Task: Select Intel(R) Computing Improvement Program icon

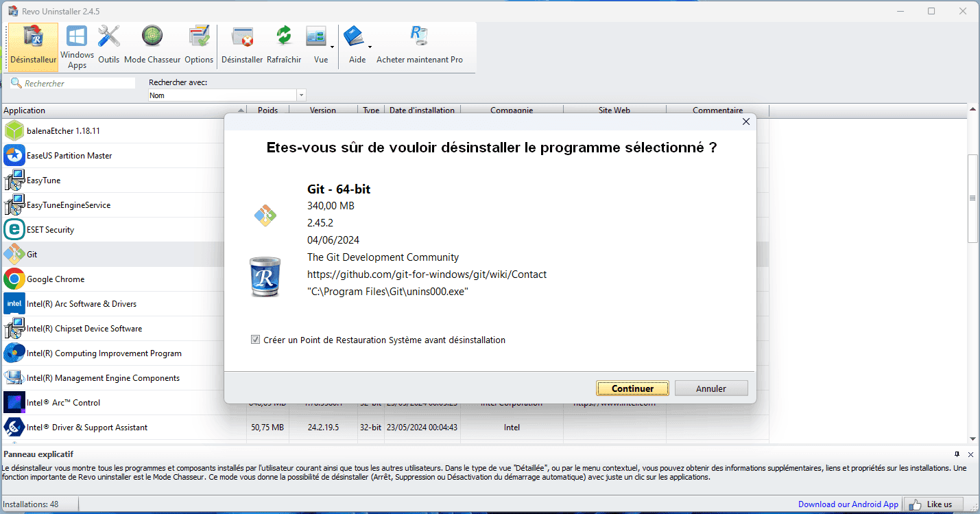Action: pos(14,353)
